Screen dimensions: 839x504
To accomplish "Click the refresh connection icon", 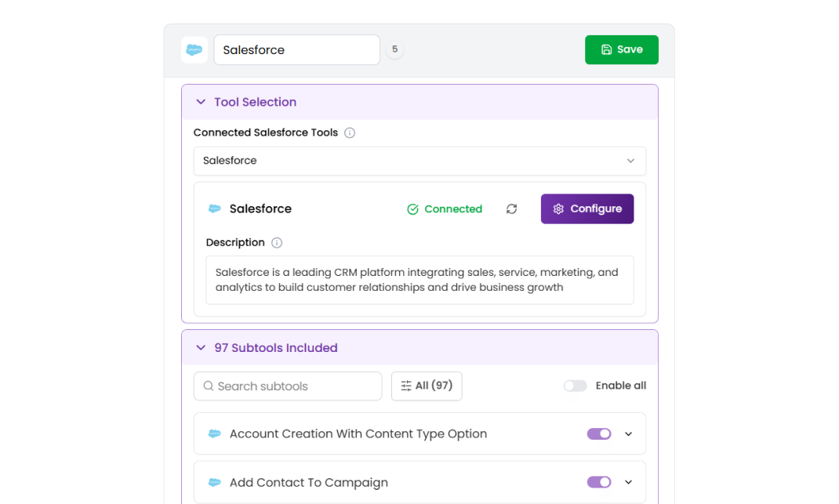I will (512, 209).
